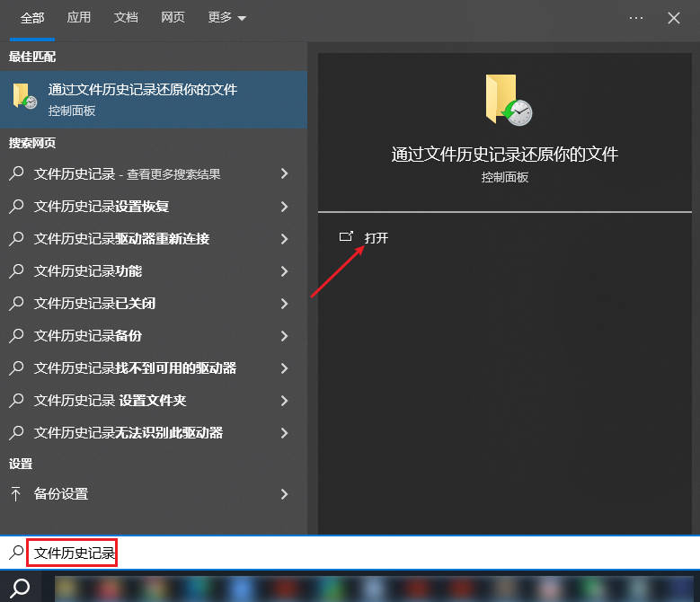
Task: Click search icon beside 文件历史记录功能
Action: point(16,270)
